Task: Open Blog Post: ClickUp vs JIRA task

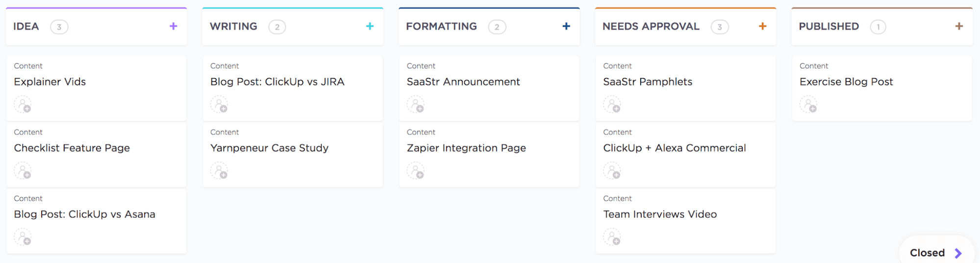Action: tap(277, 82)
